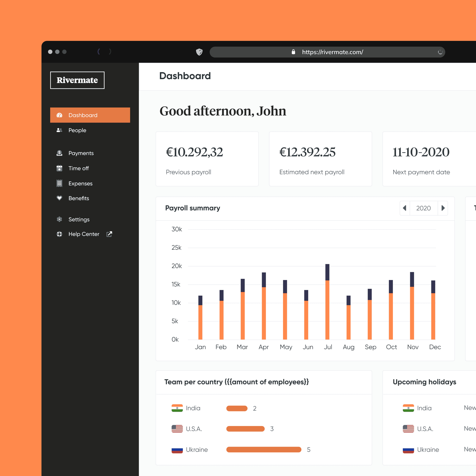Click the Upcoming holidays heading
The width and height of the screenshot is (476, 476).
(x=424, y=382)
